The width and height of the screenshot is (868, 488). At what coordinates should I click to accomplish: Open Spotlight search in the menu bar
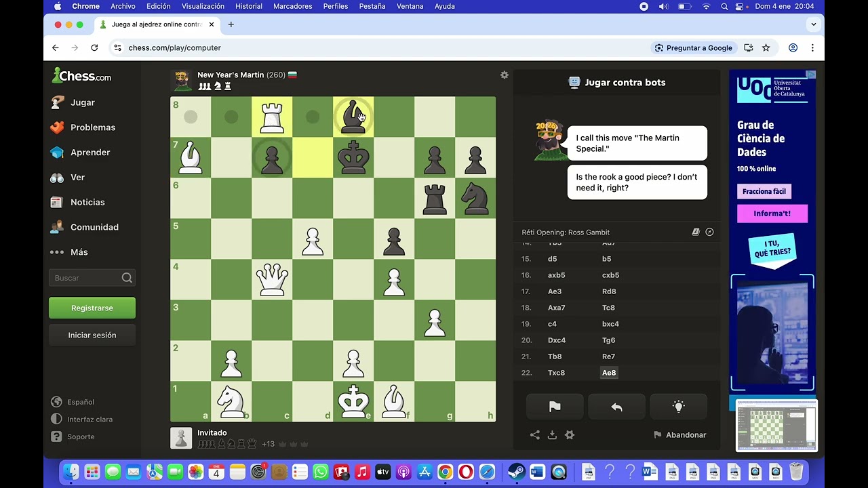click(x=724, y=6)
